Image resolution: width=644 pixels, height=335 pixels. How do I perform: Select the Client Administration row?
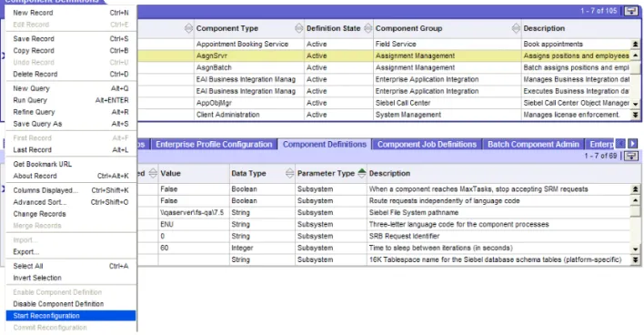coord(384,115)
